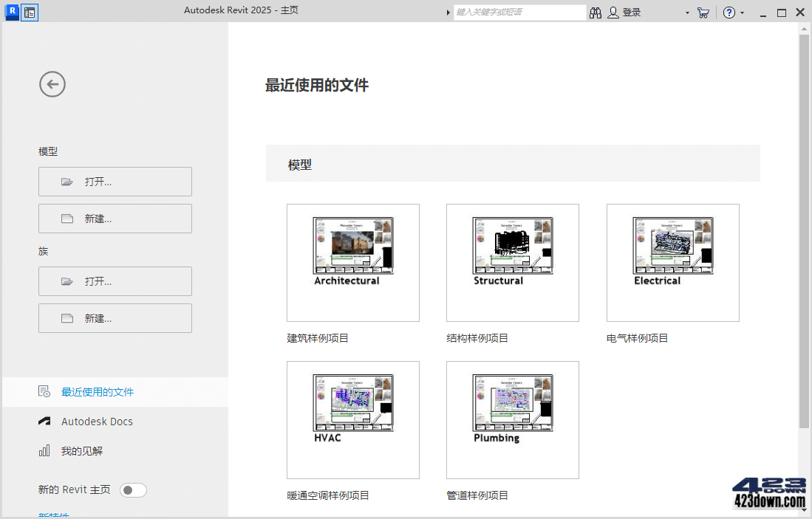Click the recent files document icon
Screen dimensions: 812x519
[x=44, y=391]
